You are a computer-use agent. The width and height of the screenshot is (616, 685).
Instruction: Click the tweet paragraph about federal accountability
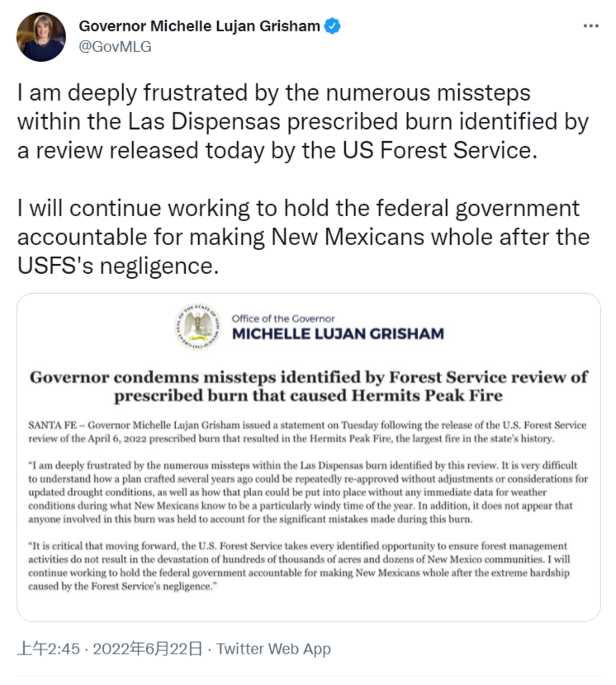pyautogui.click(x=302, y=238)
